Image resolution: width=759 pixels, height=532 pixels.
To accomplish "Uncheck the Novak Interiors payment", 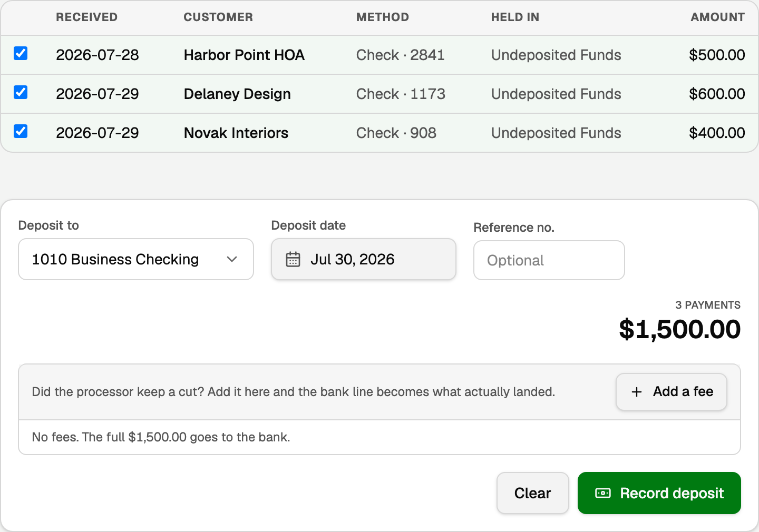I will click(x=21, y=131).
